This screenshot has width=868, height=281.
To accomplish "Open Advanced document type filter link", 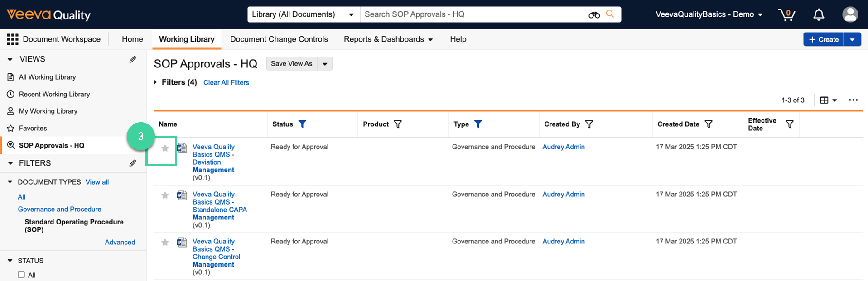I will 120,242.
